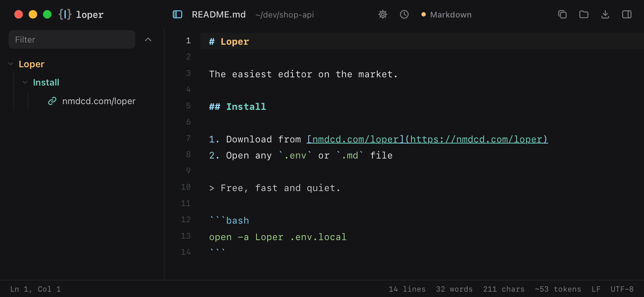Click the loper app logo icon

(65, 14)
